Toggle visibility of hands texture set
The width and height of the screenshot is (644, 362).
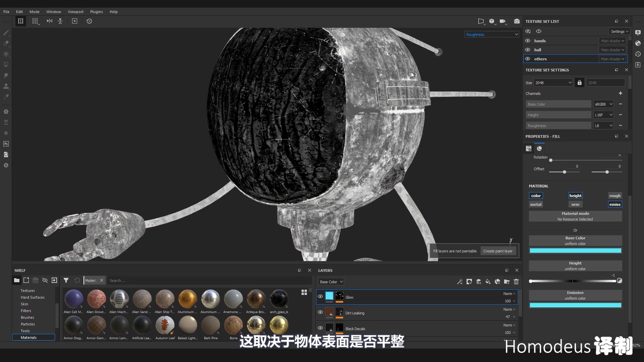528,41
